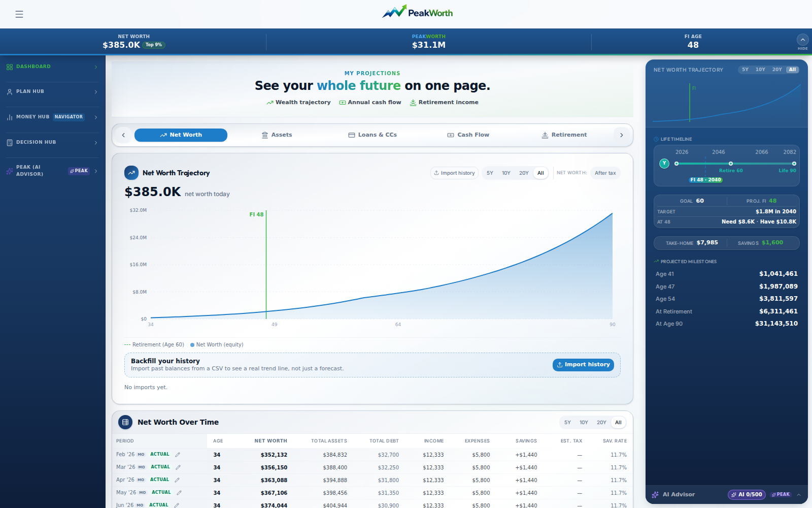
Task: Select 20Y range in right trajectory panel
Action: click(x=777, y=70)
